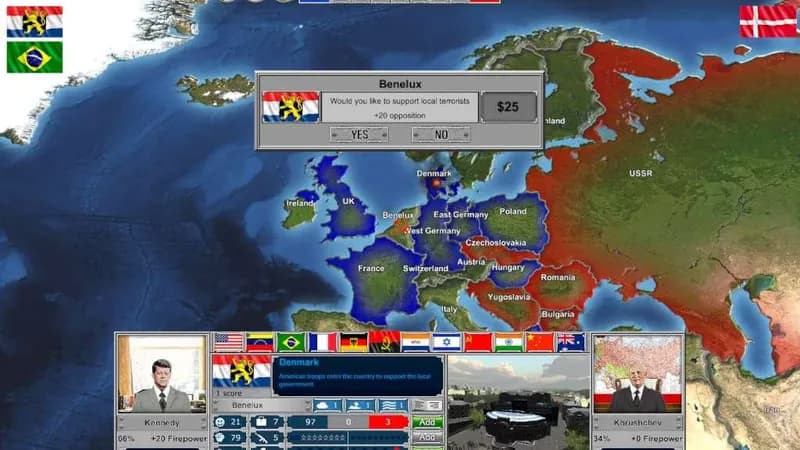This screenshot has height=450, width=800.
Task: Click the Bulgaria label on the map
Action: pos(558,314)
